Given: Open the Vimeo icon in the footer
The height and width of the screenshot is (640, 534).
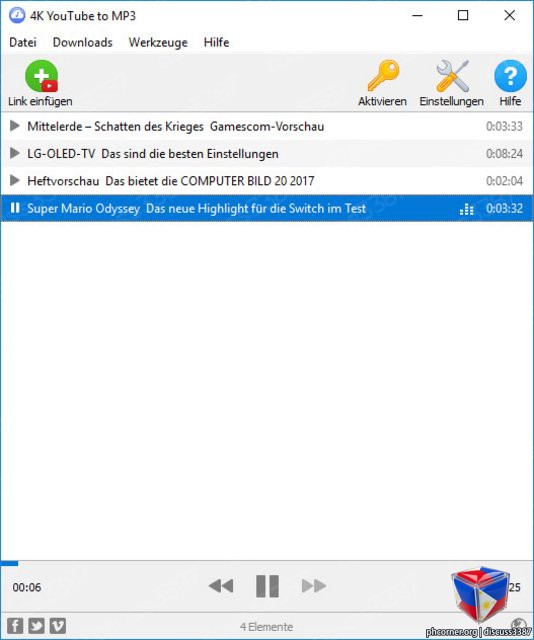Looking at the screenshot, I should pos(58,626).
